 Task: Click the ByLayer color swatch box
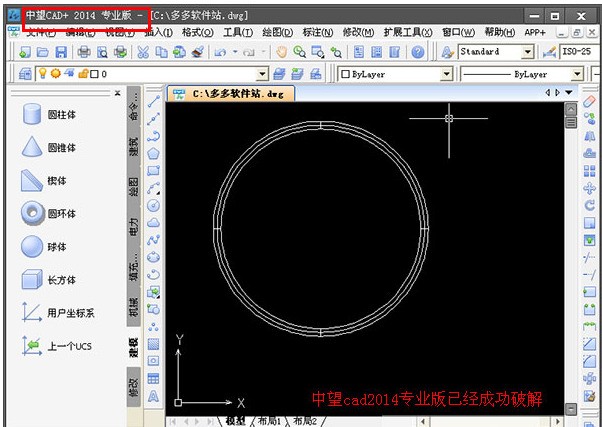tap(345, 74)
